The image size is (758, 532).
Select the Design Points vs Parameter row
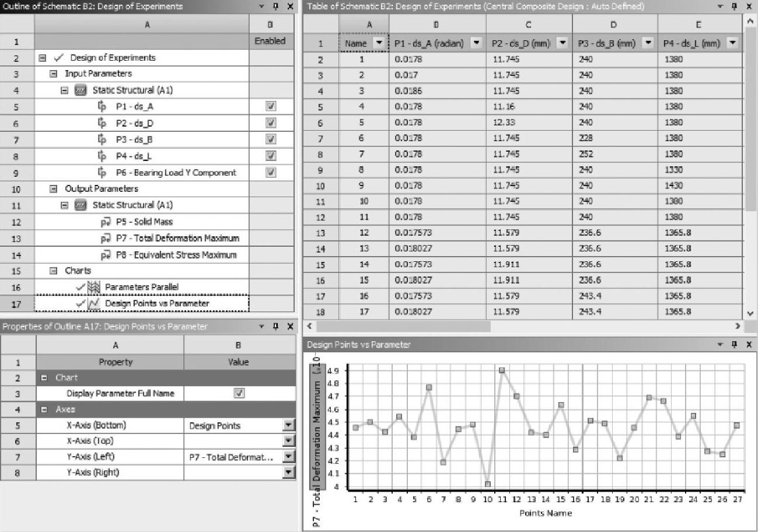(x=142, y=303)
